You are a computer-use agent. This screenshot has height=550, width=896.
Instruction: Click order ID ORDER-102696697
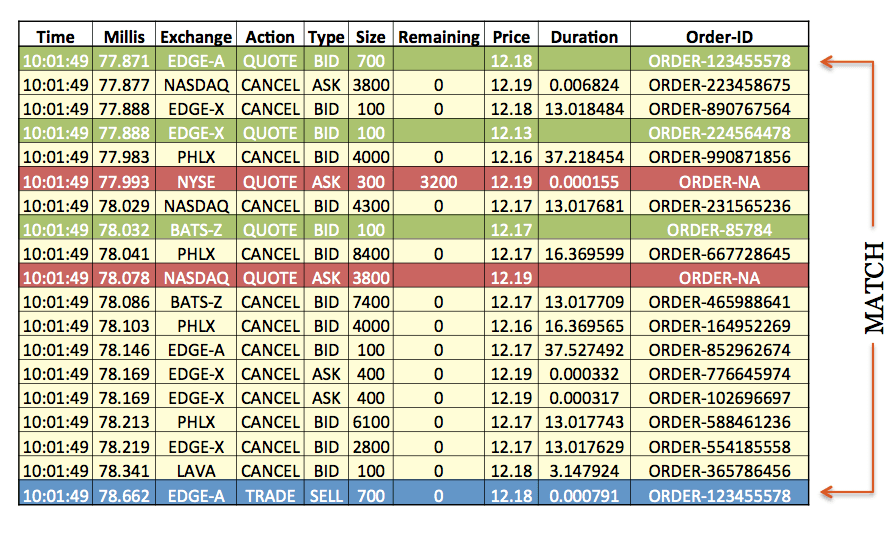click(x=719, y=398)
